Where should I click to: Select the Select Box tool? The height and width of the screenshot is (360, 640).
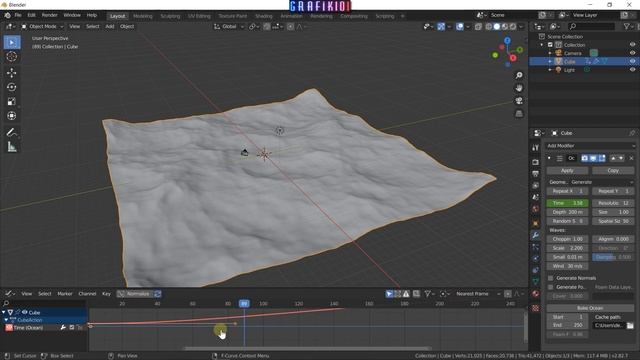12,42
